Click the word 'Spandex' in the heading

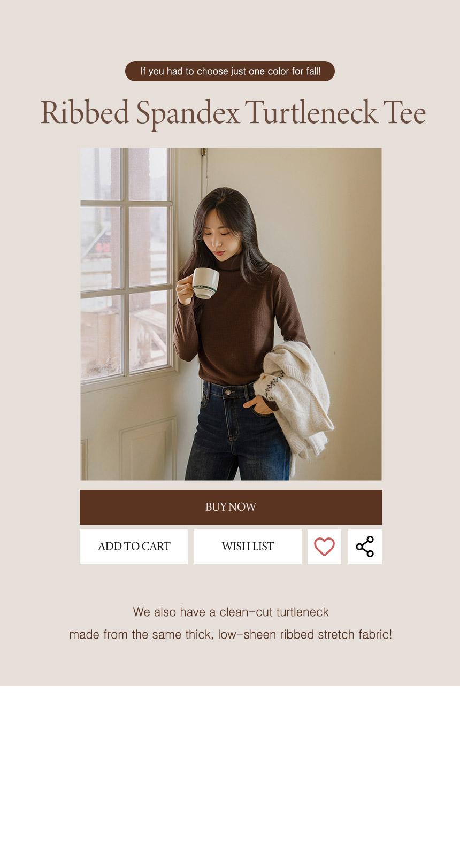pyautogui.click(x=188, y=114)
